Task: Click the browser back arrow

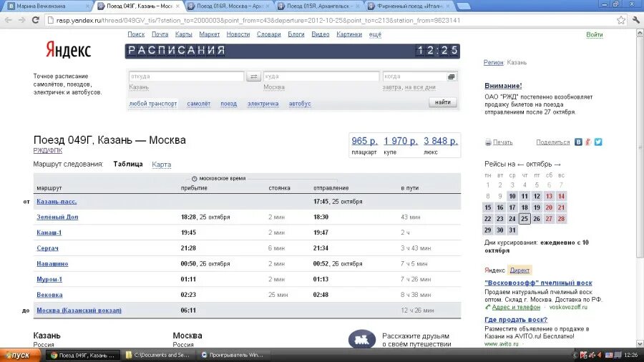Action: [x=8, y=20]
